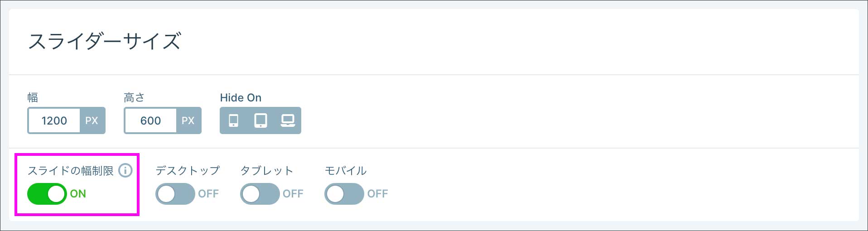868x231 pixels.
Task: Click the mobile phone icon under Hide On
Action: (233, 120)
